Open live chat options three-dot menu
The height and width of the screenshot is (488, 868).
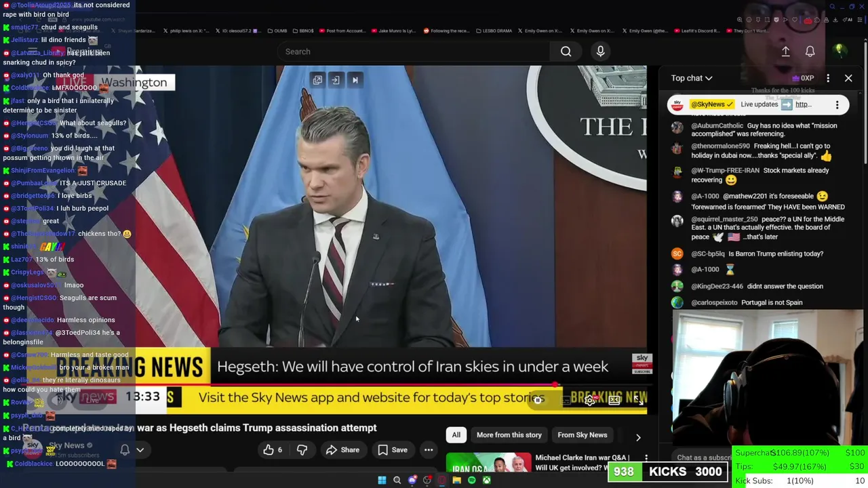click(828, 78)
